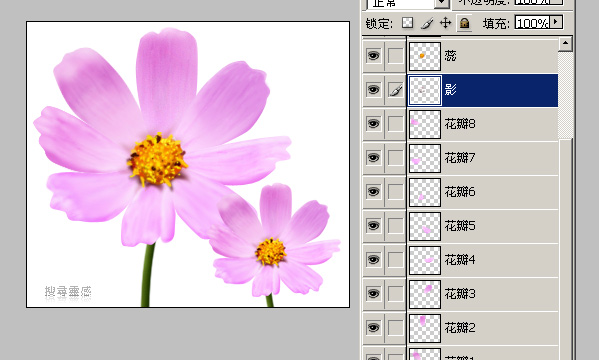Select the 花瓣3 layer thumbnail
Viewport: 599px width, 360px height.
[425, 294]
